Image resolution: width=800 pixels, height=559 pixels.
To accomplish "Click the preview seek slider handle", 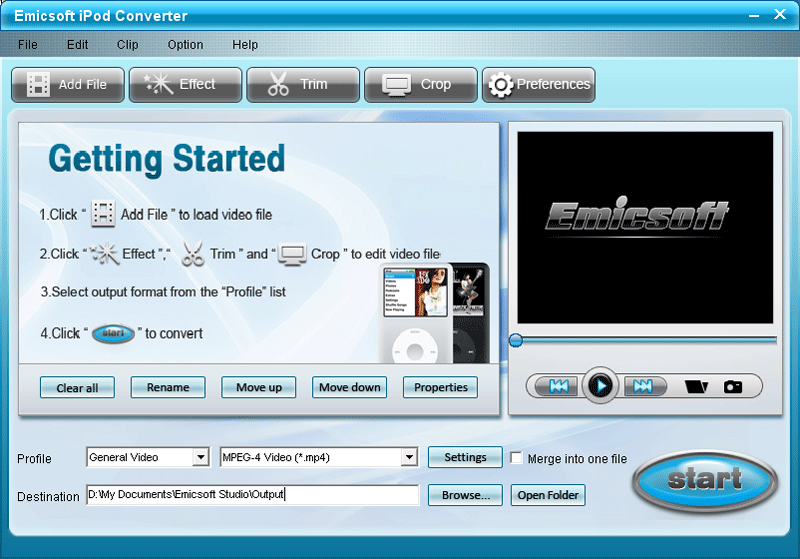I will pyautogui.click(x=516, y=340).
